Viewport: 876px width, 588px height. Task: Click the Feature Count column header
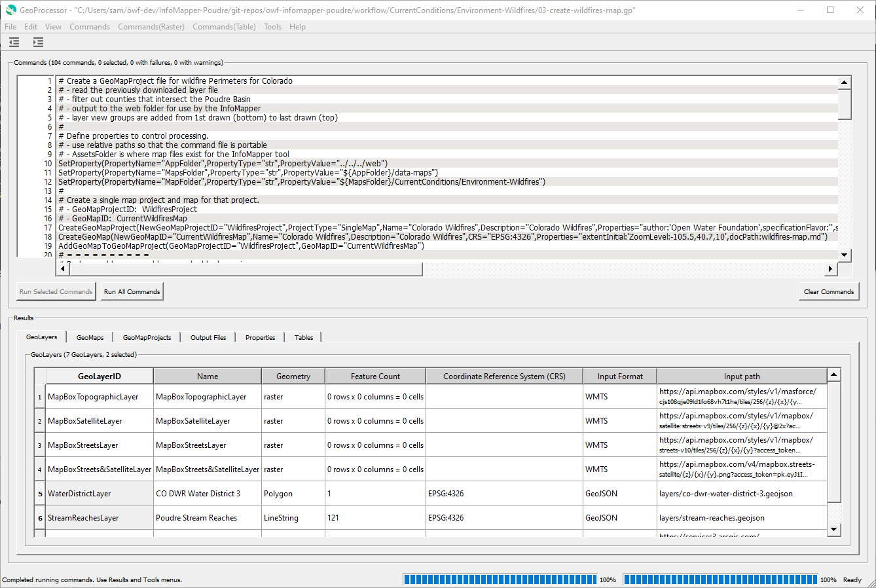375,376
